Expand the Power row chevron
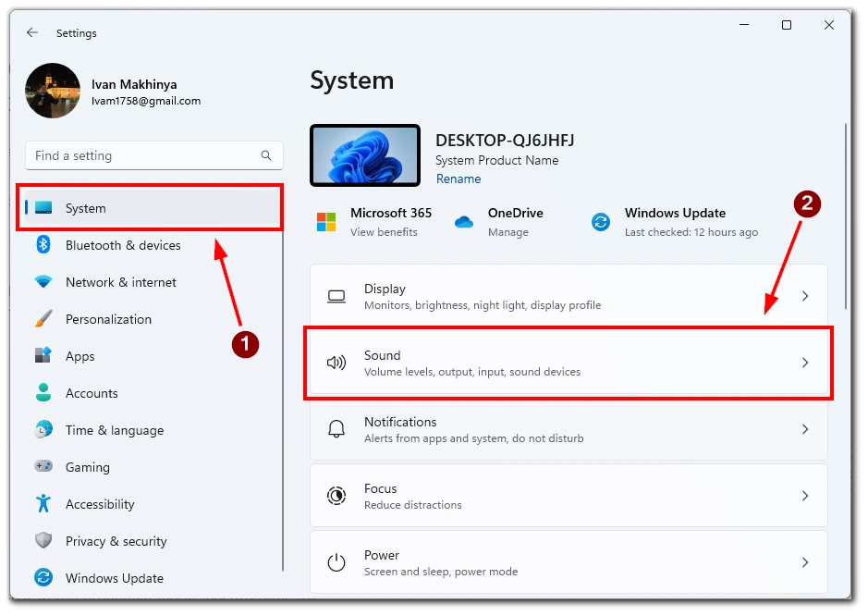 coord(805,562)
